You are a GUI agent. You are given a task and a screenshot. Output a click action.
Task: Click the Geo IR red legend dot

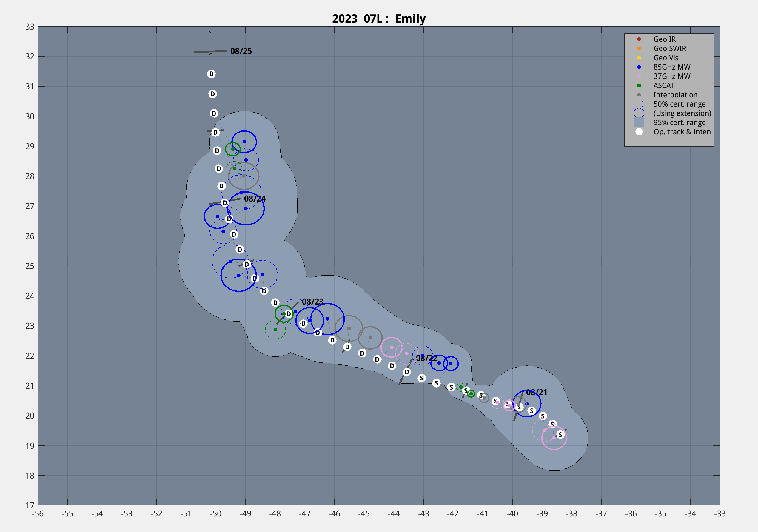[639, 39]
